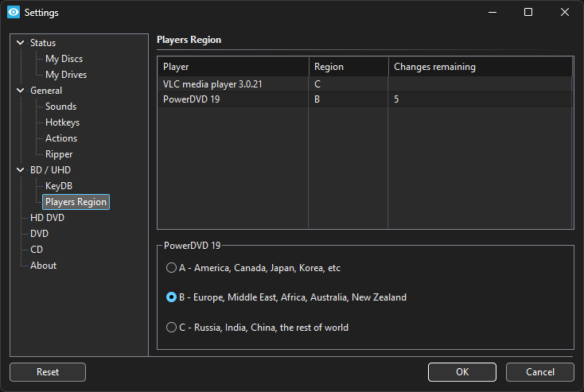Click region cell C for VLC
Image resolution: width=584 pixels, height=392 pixels.
pyautogui.click(x=348, y=84)
